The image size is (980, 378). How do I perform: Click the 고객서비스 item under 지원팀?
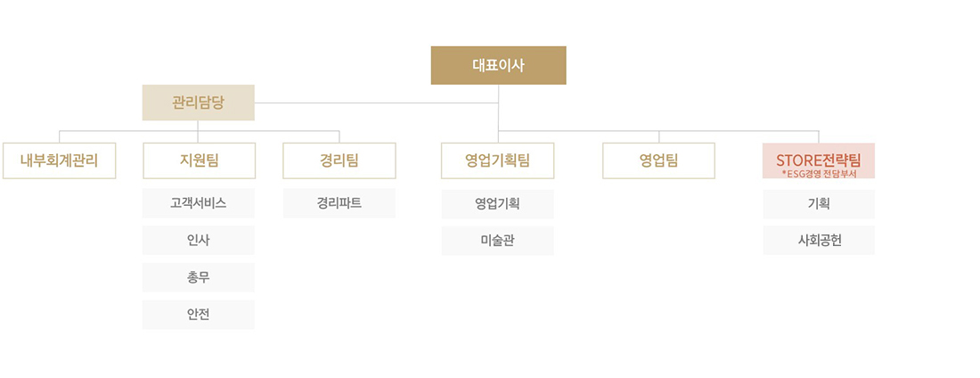pyautogui.click(x=199, y=202)
